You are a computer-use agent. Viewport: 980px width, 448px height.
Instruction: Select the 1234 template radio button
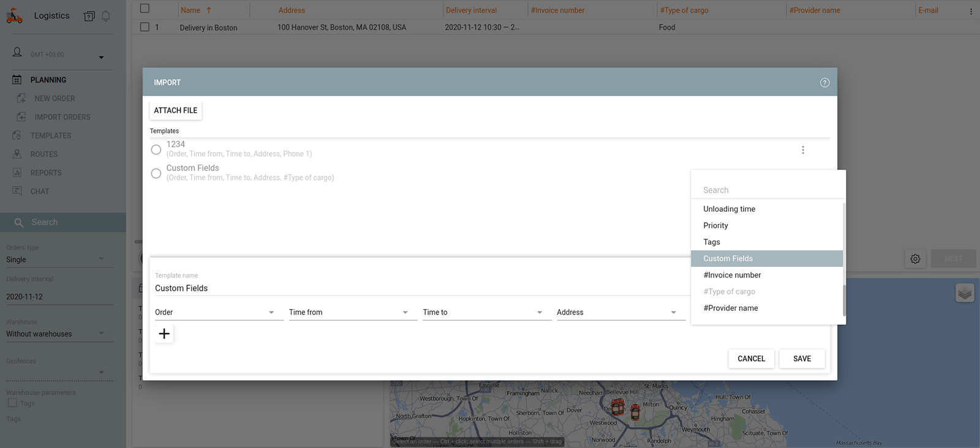click(x=156, y=149)
